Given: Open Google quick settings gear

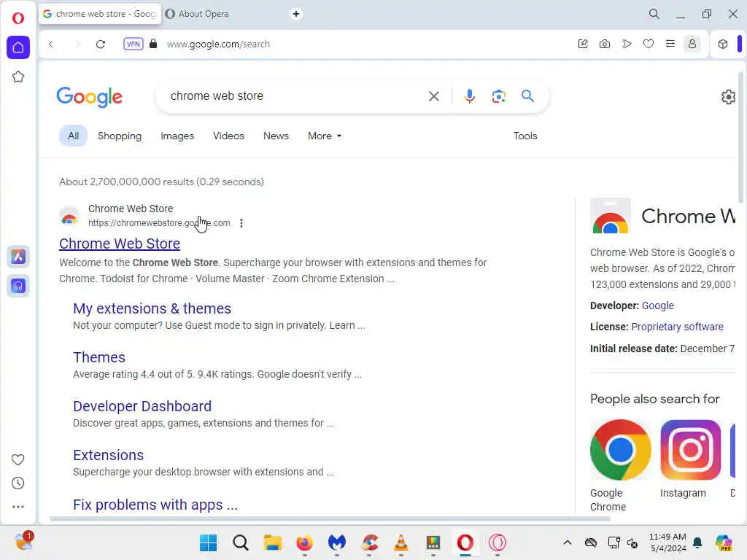Looking at the screenshot, I should 728,97.
